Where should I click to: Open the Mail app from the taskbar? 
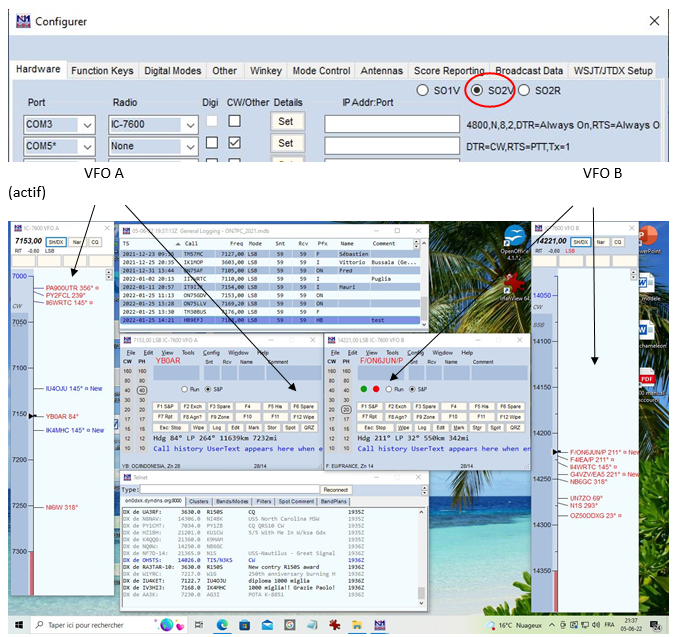(267, 625)
